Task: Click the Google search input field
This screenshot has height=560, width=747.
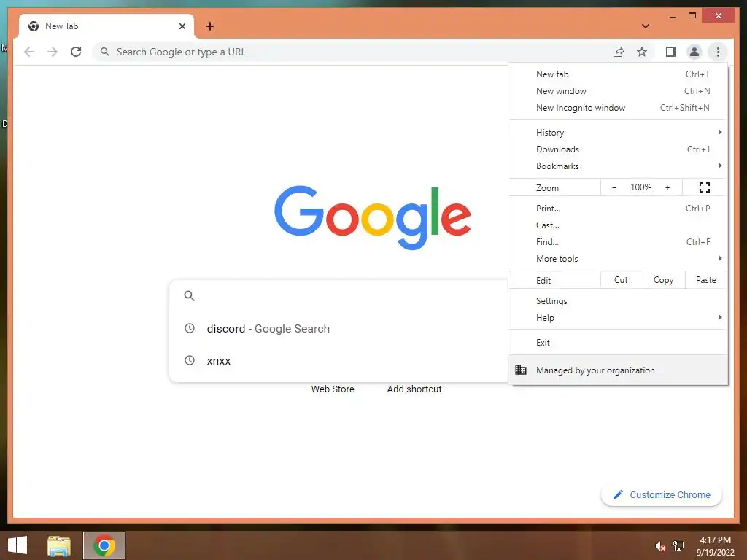Action: (x=339, y=296)
